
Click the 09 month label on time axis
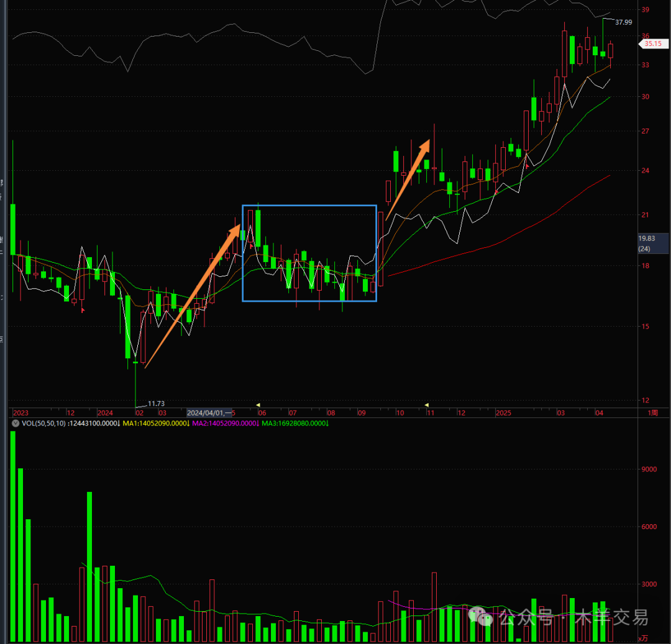tap(362, 412)
